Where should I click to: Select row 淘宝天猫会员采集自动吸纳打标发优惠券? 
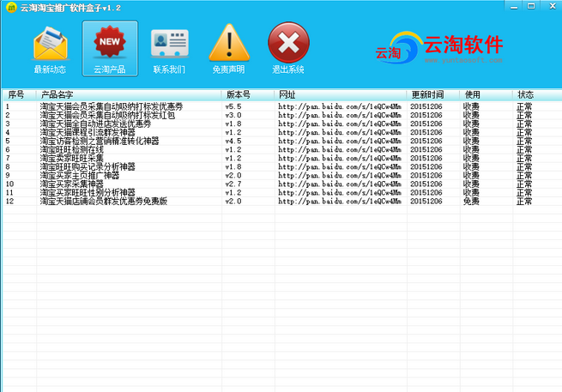pyautogui.click(x=282, y=106)
